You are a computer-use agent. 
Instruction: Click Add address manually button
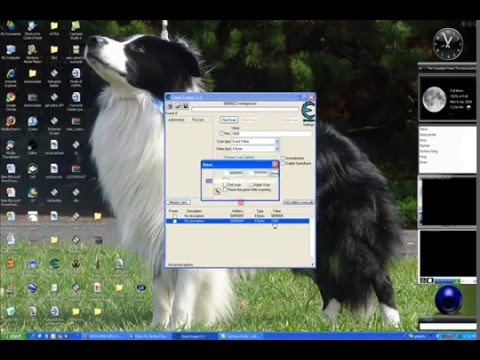pos(298,203)
